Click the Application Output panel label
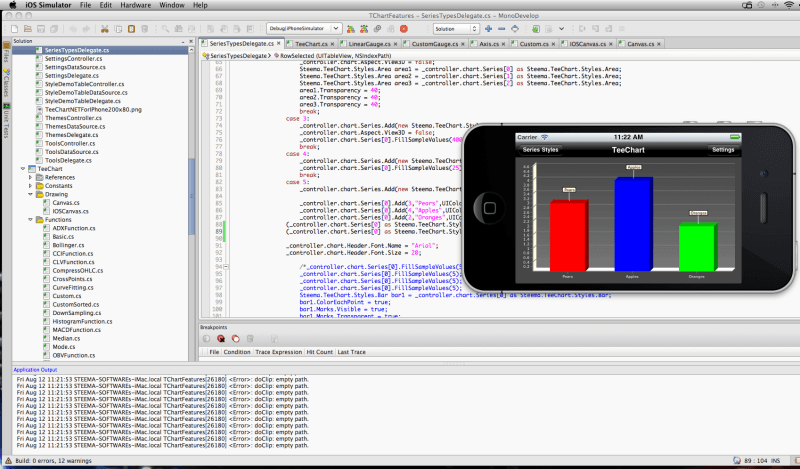 35,369
